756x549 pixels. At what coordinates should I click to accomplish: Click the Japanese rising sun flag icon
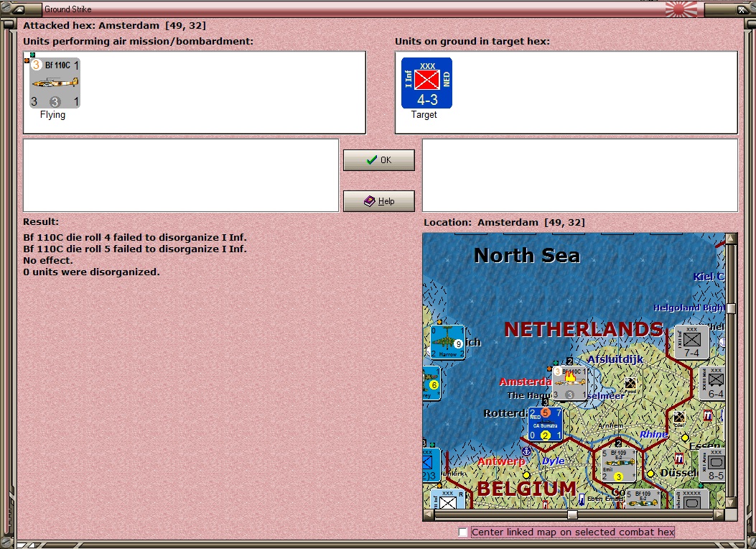pyautogui.click(x=681, y=9)
